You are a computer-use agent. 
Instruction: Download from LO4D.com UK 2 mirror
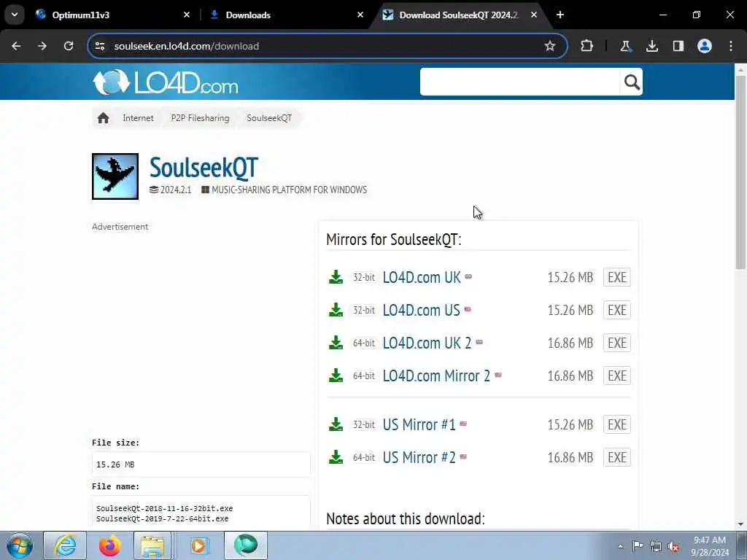pyautogui.click(x=427, y=343)
